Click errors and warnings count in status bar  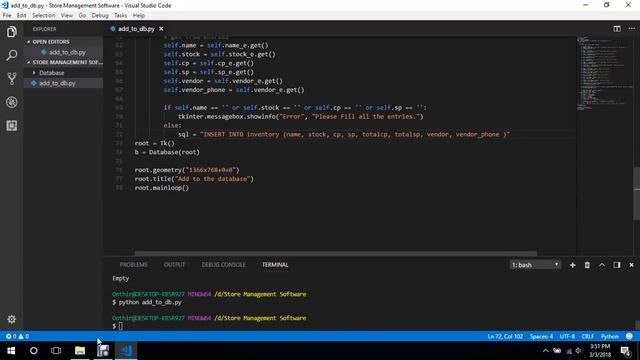click(x=17, y=336)
